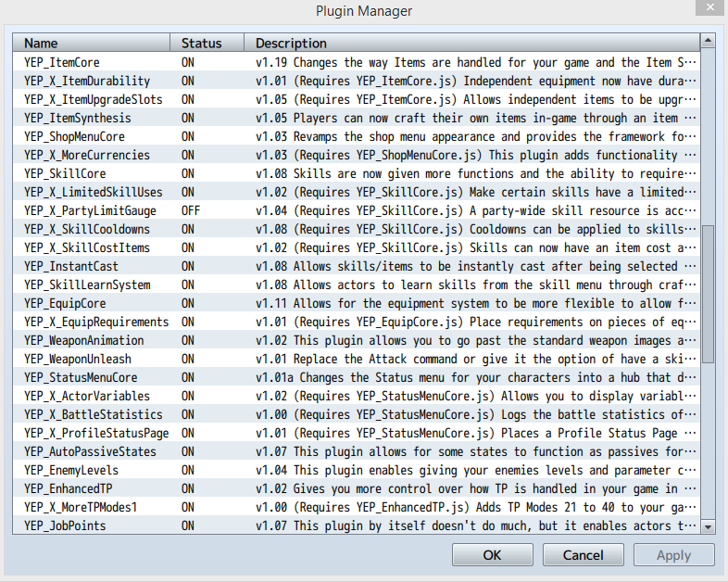This screenshot has width=728, height=582.
Task: Select the YEP_WeaponUnleash plugin row
Action: point(356,359)
